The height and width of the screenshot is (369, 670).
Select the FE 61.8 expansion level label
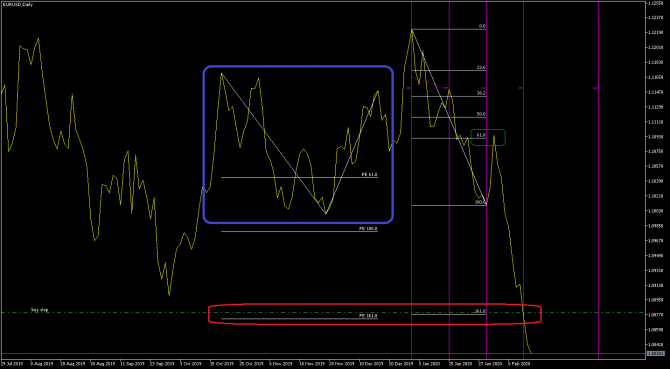click(x=370, y=174)
